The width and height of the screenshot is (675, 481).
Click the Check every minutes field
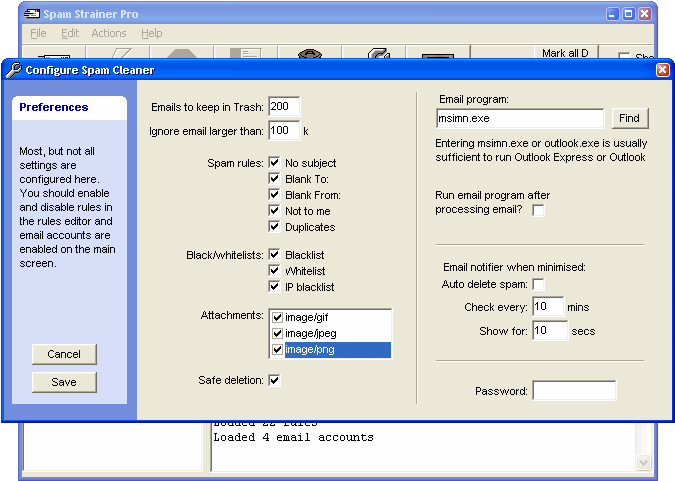point(549,306)
